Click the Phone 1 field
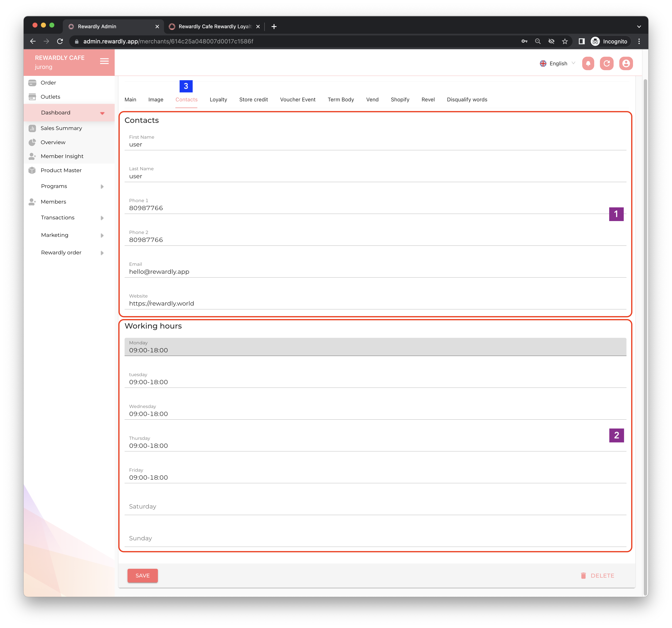The width and height of the screenshot is (672, 628). pyautogui.click(x=375, y=205)
